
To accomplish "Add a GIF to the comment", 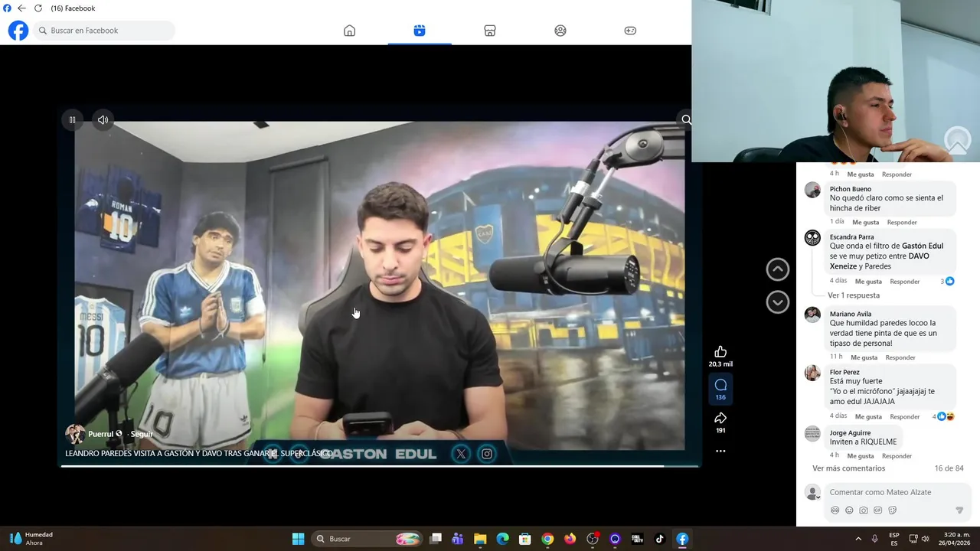I will tap(878, 510).
